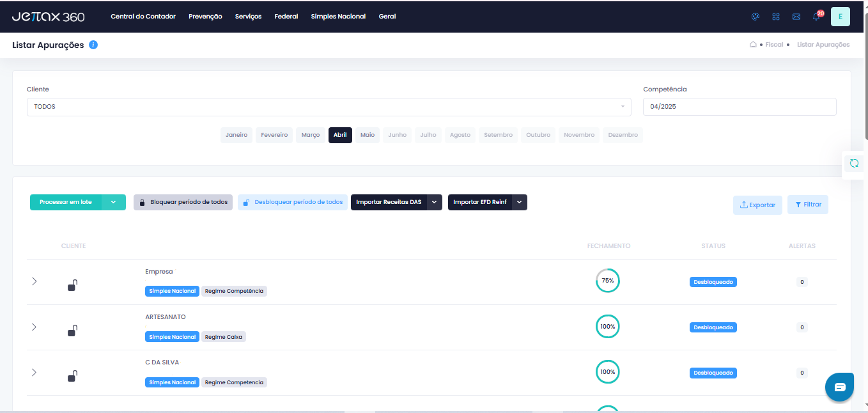This screenshot has height=413, width=868.
Task: Select the Outubro month
Action: pyautogui.click(x=538, y=135)
